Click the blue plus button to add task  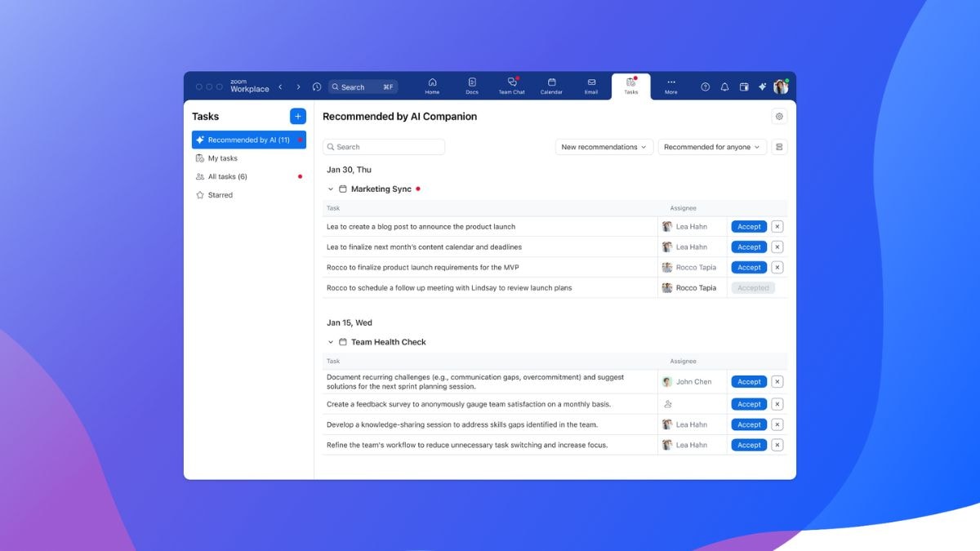click(x=297, y=117)
